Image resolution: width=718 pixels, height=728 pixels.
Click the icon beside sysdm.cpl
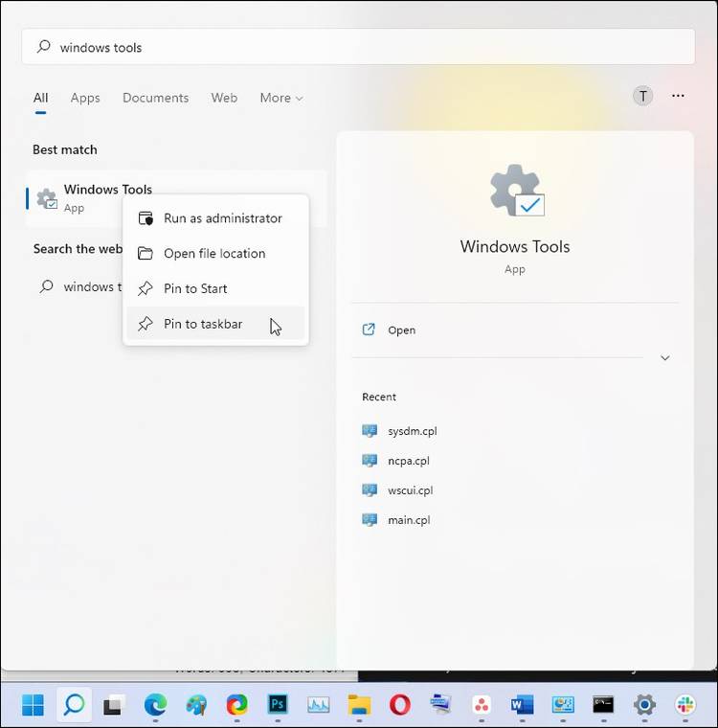tap(370, 431)
